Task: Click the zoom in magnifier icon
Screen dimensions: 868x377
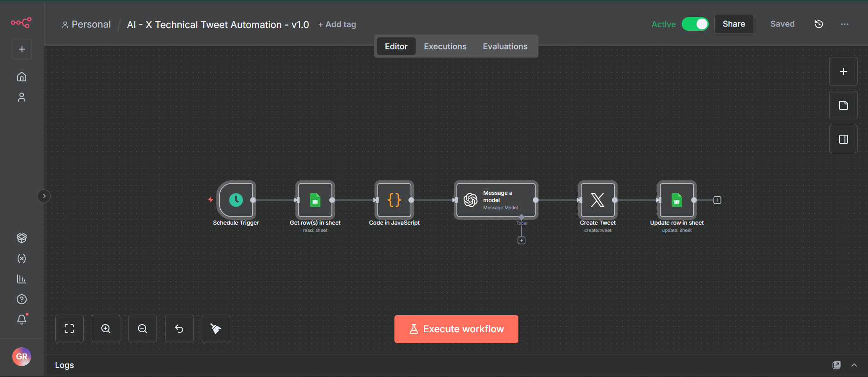Action: (106, 329)
